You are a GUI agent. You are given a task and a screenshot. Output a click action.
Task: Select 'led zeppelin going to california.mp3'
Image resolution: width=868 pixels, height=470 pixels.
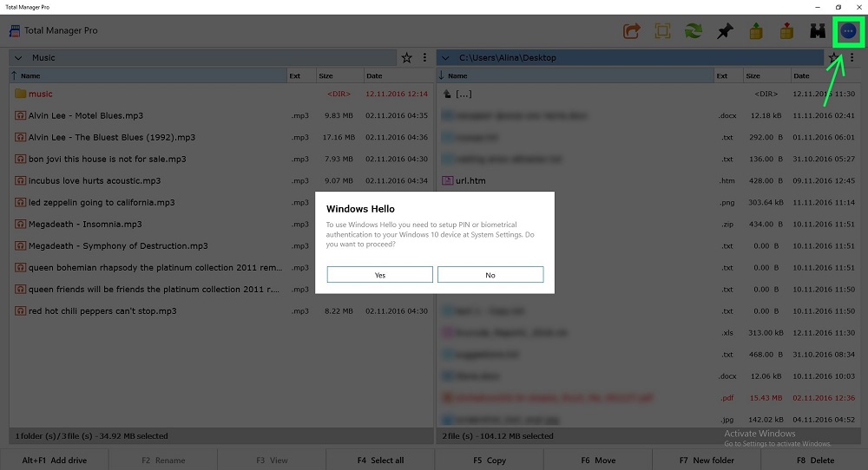tap(162, 202)
